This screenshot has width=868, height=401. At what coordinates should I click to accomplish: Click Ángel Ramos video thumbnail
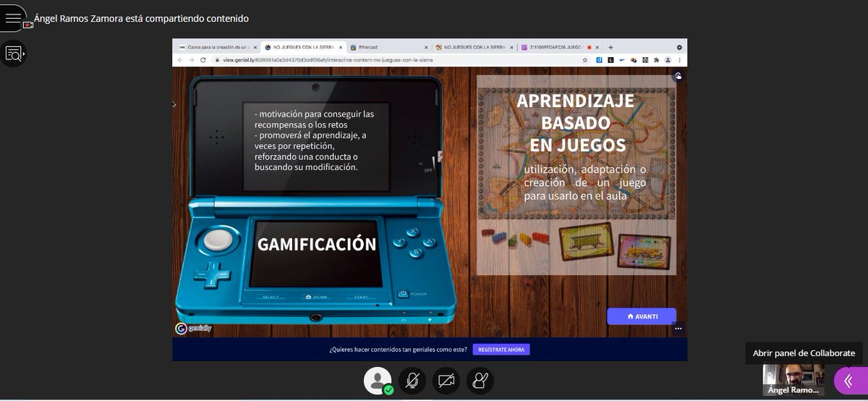(793, 380)
